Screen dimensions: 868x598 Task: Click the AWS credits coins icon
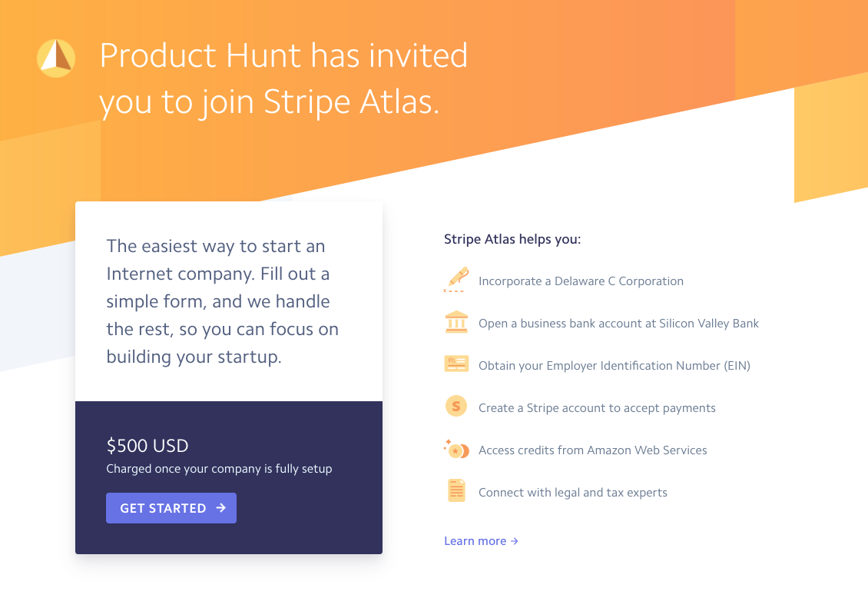tap(456, 450)
